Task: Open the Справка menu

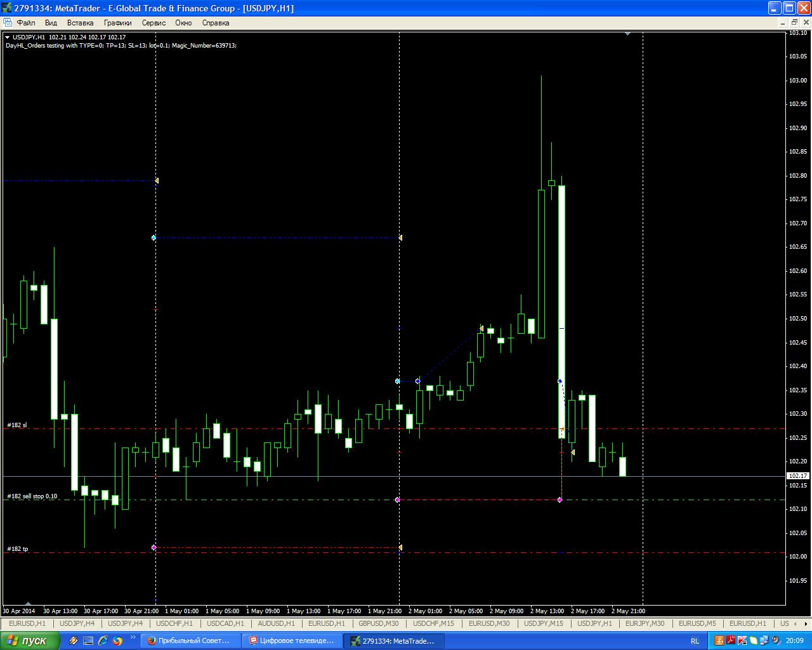Action: (216, 23)
